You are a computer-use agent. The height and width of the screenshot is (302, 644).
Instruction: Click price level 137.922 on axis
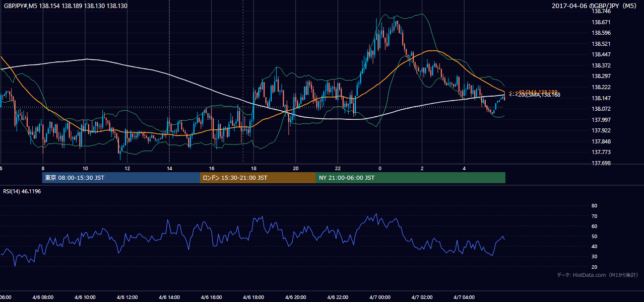[601, 130]
